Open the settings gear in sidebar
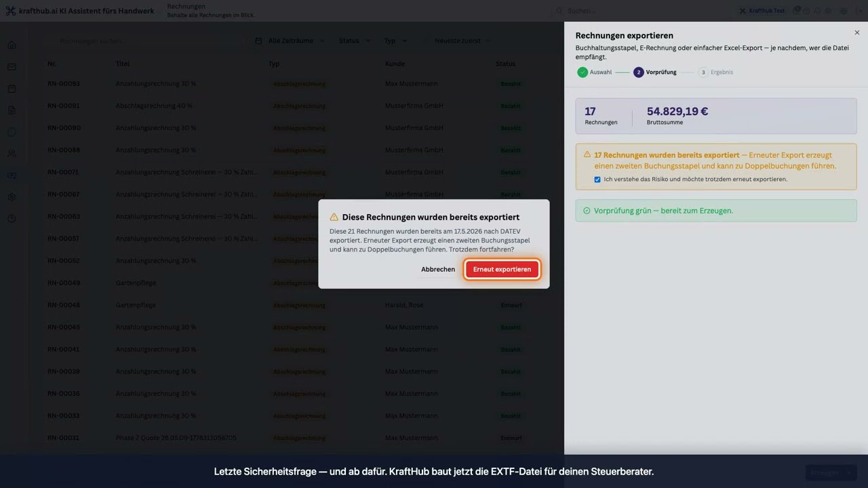Image resolution: width=868 pixels, height=488 pixels. point(12,197)
